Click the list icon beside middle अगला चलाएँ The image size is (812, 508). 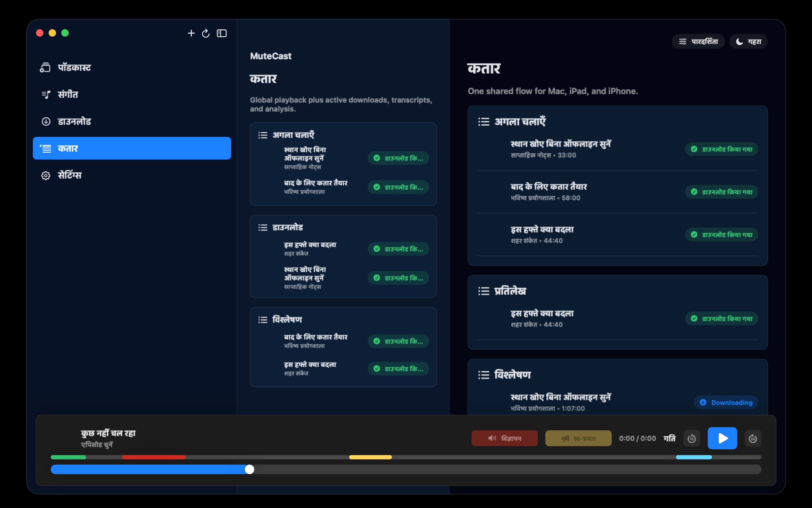pyautogui.click(x=263, y=135)
